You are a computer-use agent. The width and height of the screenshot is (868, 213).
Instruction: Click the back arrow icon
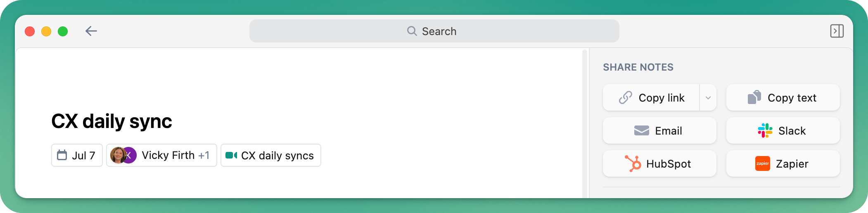[x=91, y=31]
